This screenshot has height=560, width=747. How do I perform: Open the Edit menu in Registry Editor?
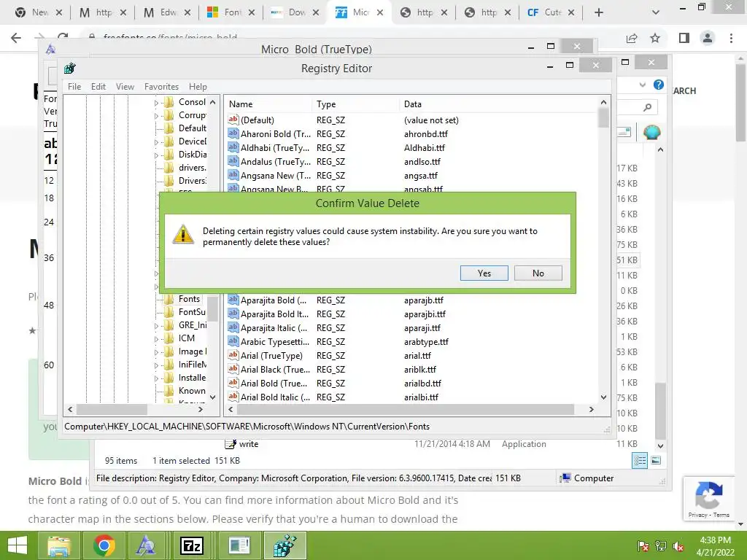click(x=98, y=87)
